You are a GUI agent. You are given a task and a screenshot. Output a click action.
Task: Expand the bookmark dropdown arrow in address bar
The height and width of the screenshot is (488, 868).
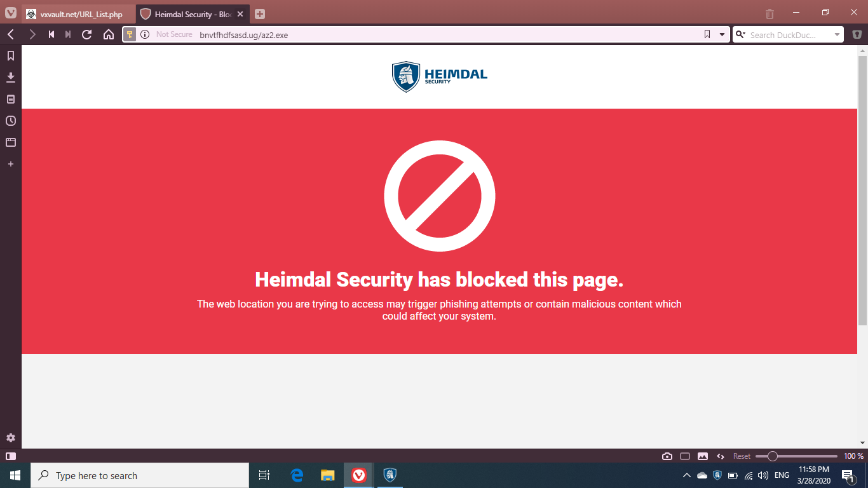coord(722,34)
